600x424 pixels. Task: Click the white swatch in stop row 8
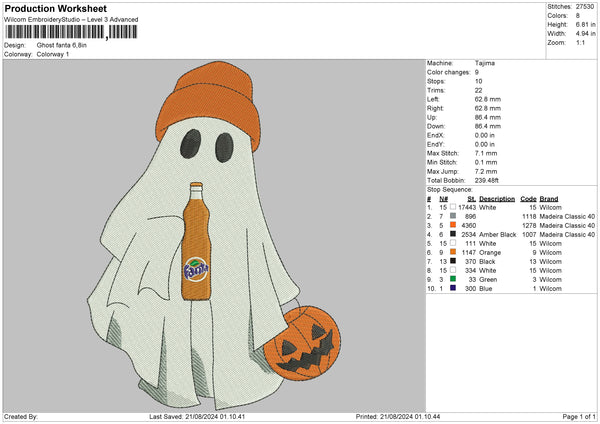pos(453,270)
